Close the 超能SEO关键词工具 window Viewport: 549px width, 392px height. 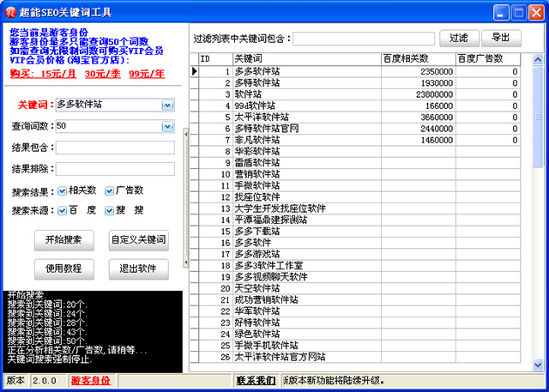tap(536, 13)
